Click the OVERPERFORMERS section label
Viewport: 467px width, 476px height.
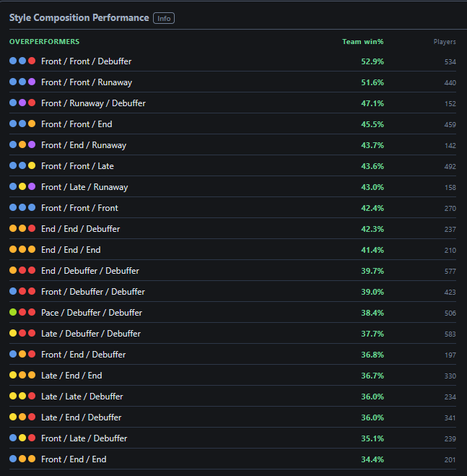click(44, 42)
